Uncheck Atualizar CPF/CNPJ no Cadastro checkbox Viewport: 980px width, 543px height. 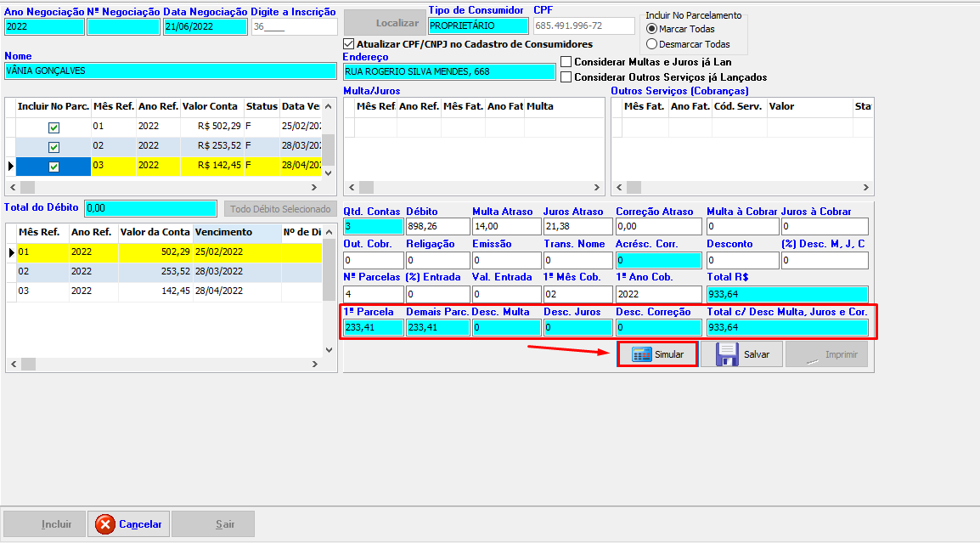pos(348,44)
